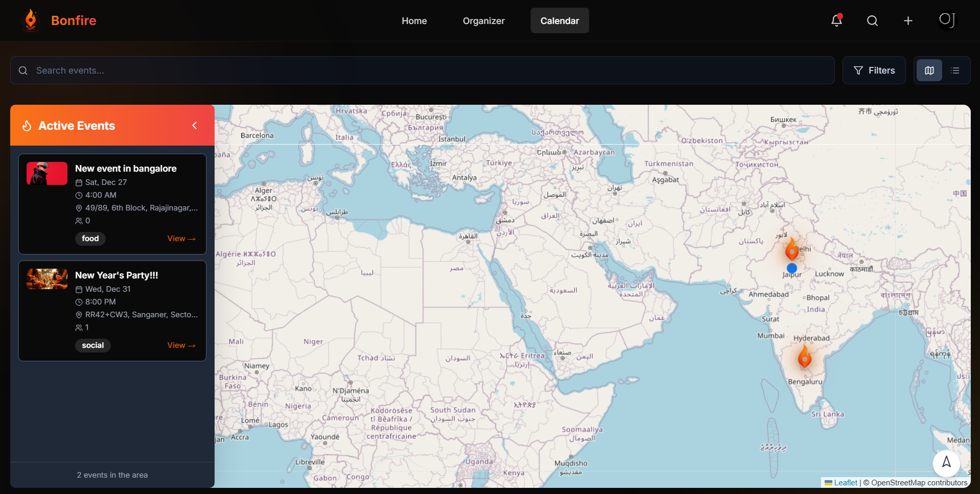Collapse the Active Events panel

(x=195, y=126)
